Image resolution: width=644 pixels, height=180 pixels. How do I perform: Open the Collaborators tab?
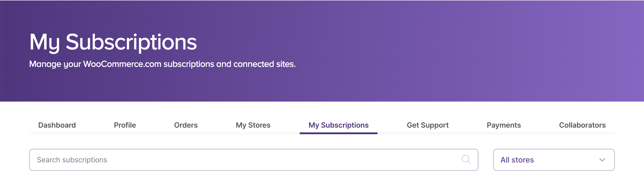tap(582, 125)
